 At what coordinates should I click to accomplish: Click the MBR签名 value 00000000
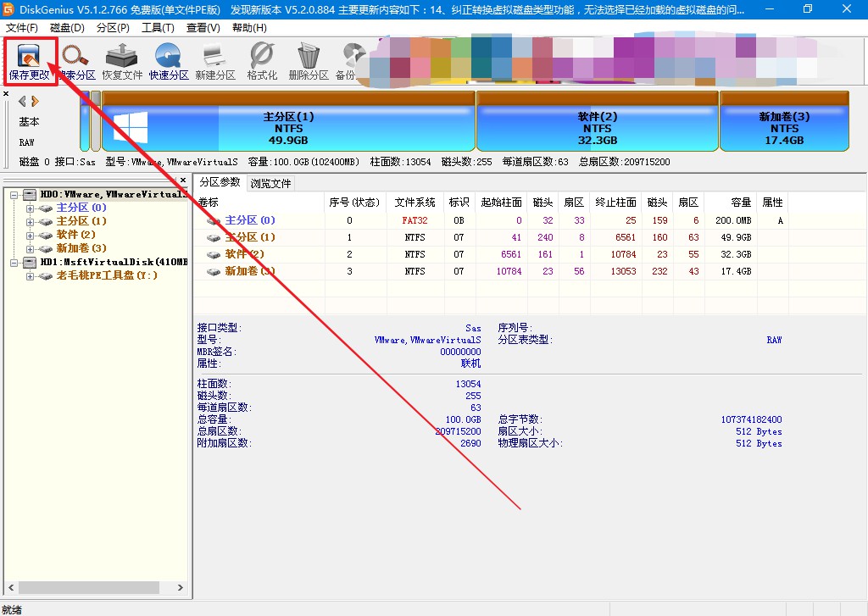click(x=460, y=352)
